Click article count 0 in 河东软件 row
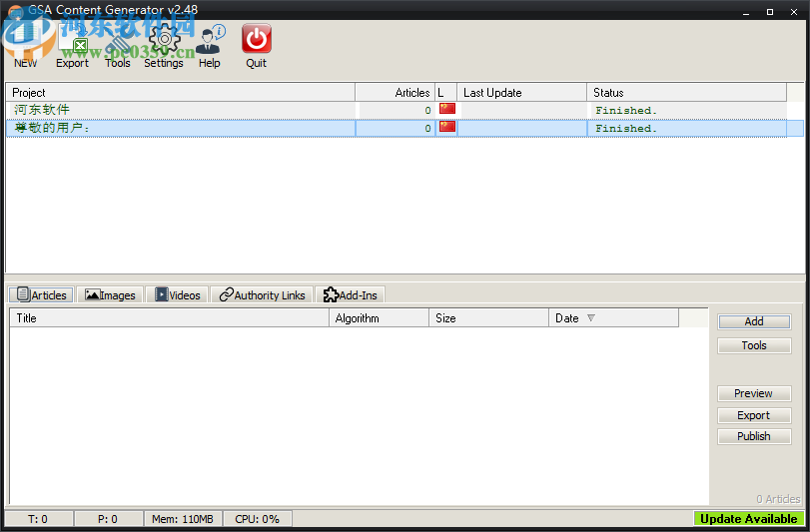This screenshot has width=810, height=532. pyautogui.click(x=427, y=111)
